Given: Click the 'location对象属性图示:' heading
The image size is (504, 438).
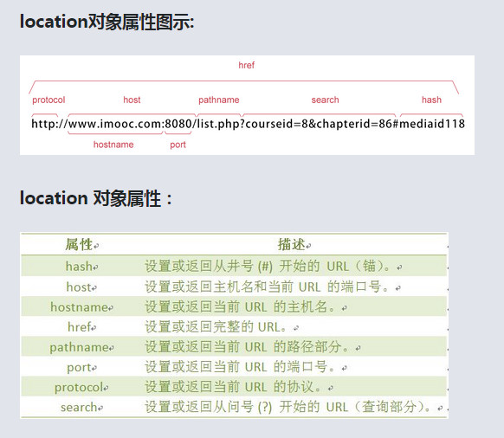Looking at the screenshot, I should click(107, 22).
